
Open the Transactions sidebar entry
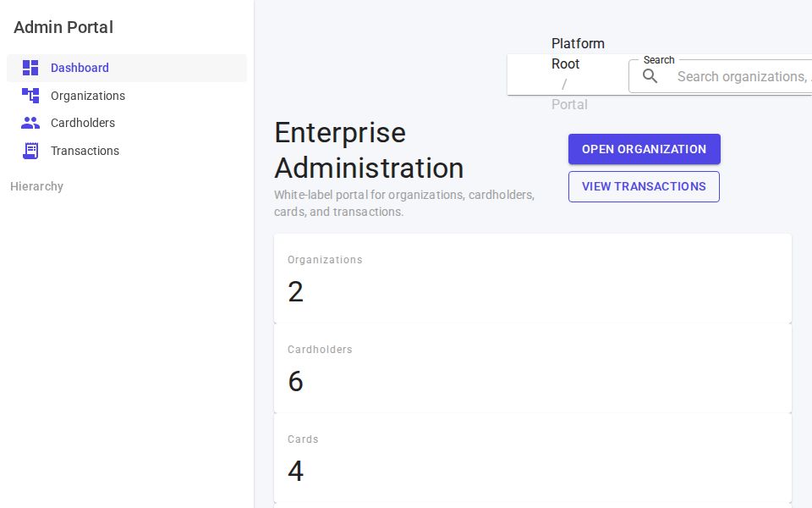click(85, 151)
